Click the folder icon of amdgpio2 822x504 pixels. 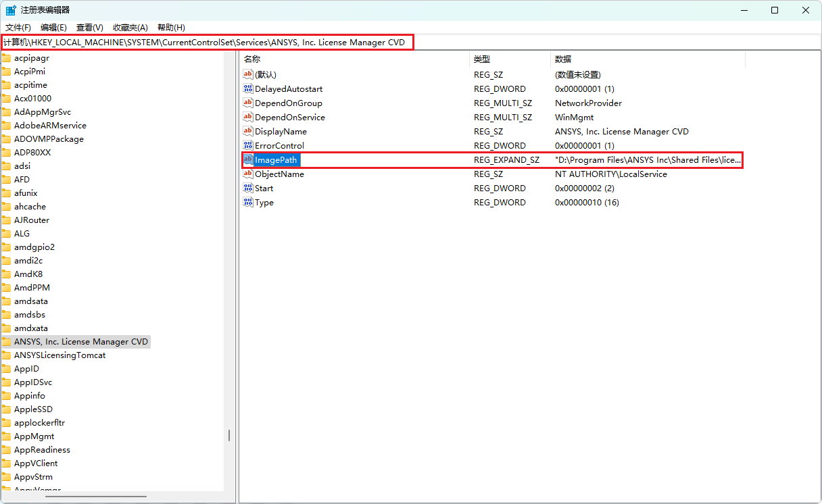(x=7, y=247)
